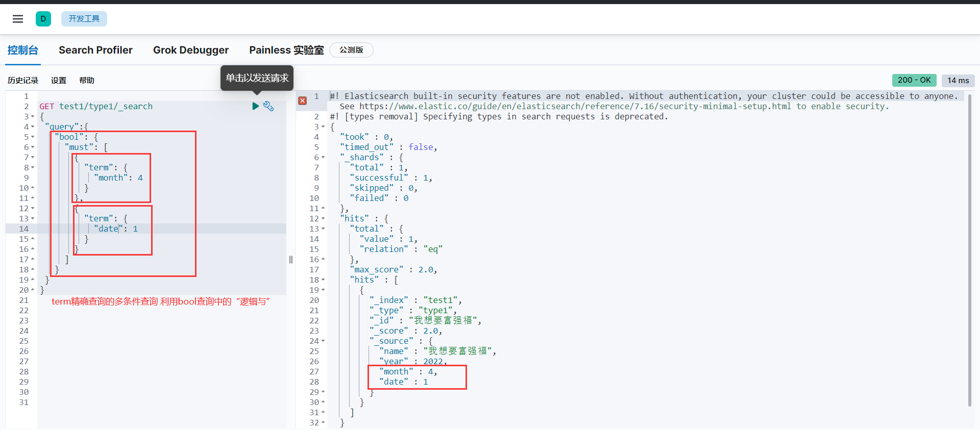Click the "_score" : 2.0 output line
Image resolution: width=980 pixels, height=430 pixels.
[406, 331]
